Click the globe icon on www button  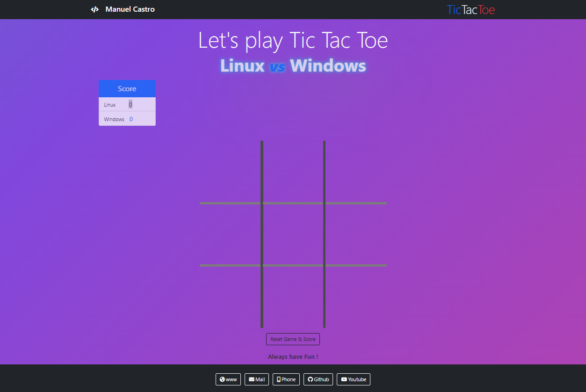(222, 379)
